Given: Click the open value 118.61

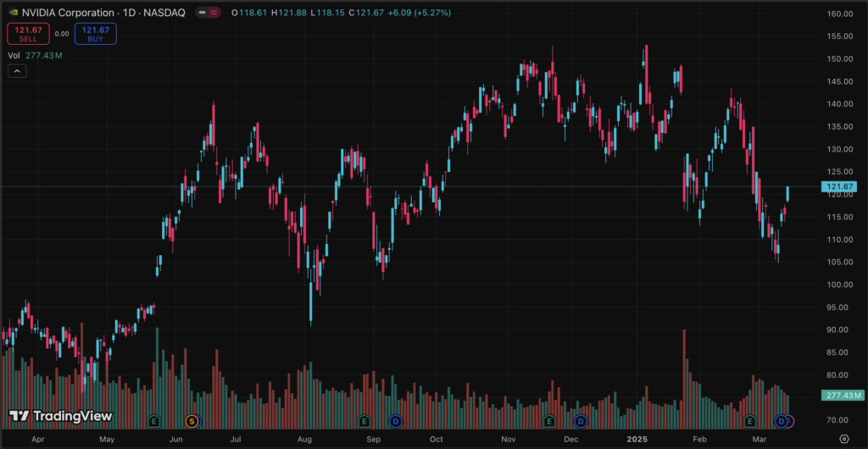Looking at the screenshot, I should click(x=251, y=12).
